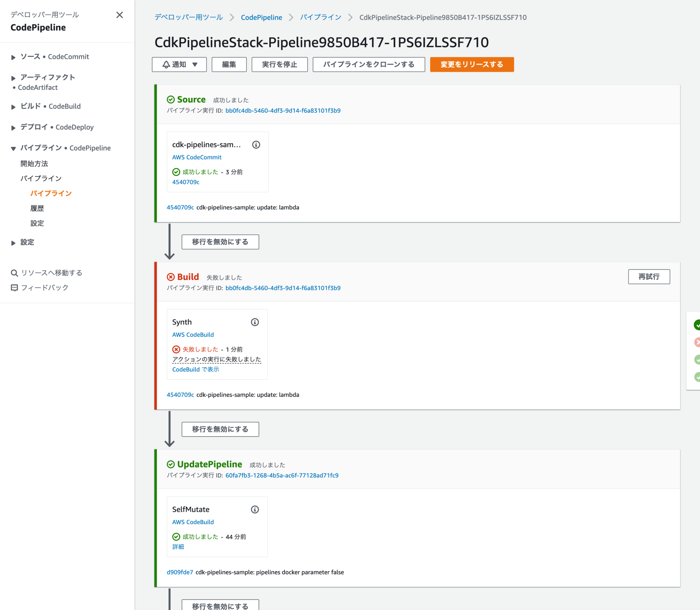Click the 変更をリリースする button
The width and height of the screenshot is (700, 610).
(472, 64)
